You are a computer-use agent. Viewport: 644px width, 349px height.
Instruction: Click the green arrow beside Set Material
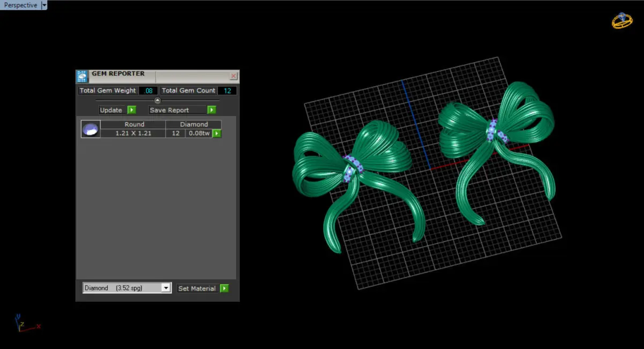(224, 288)
